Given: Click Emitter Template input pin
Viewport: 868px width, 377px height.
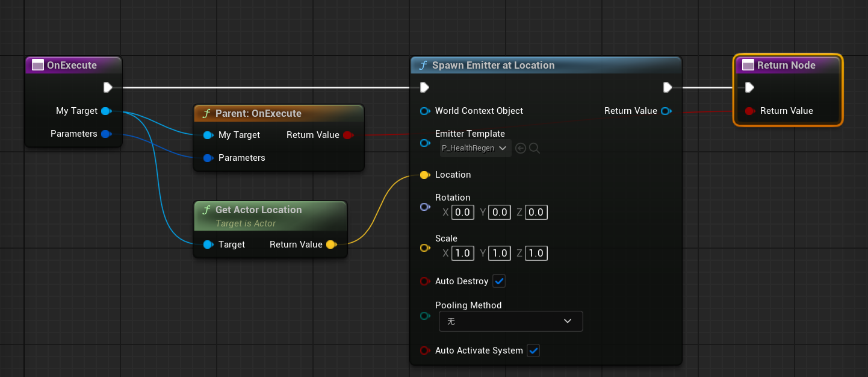Looking at the screenshot, I should [425, 143].
